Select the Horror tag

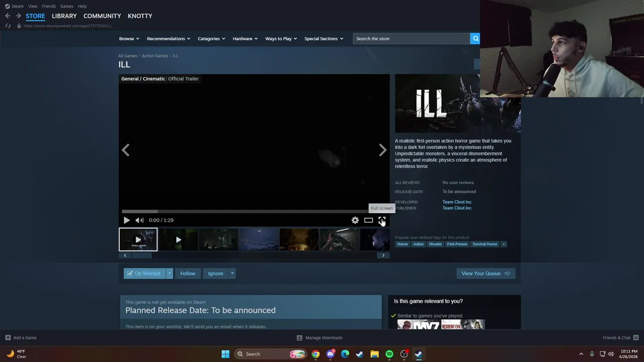[403, 244]
